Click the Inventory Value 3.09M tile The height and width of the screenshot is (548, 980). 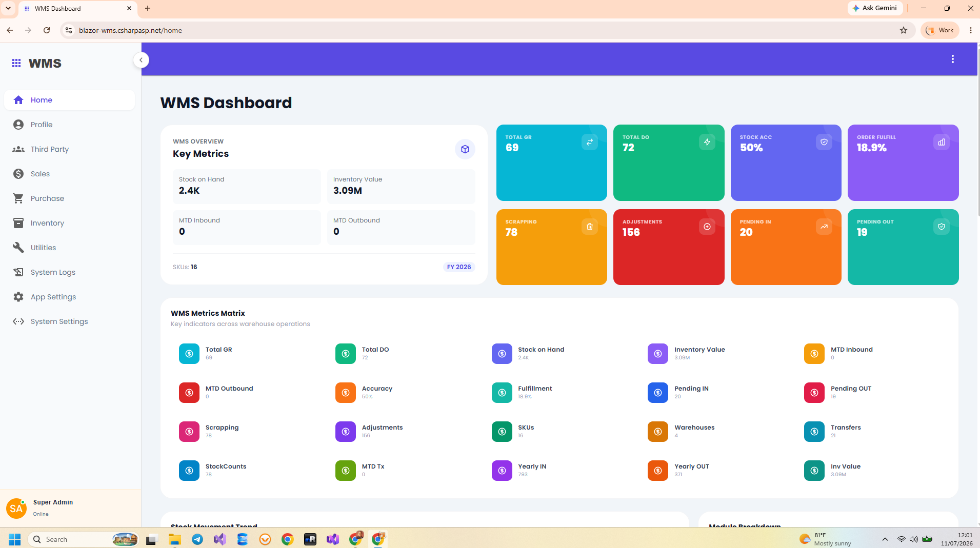tap(401, 186)
